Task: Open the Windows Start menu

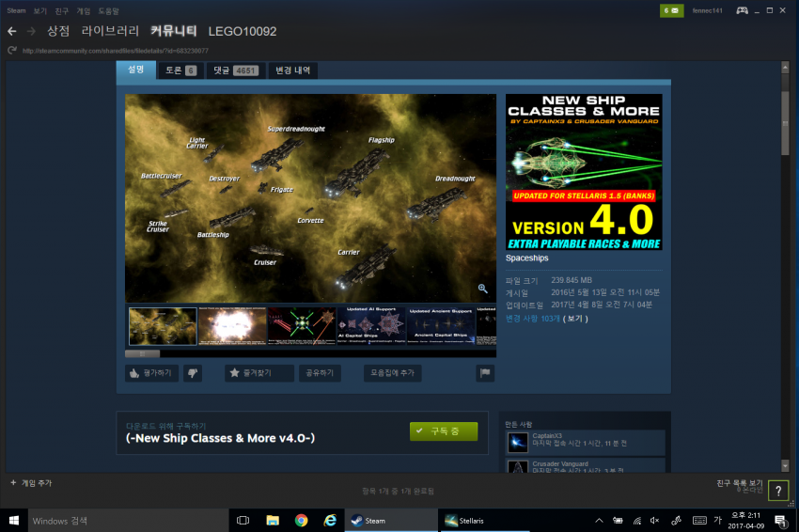Action: 14,521
